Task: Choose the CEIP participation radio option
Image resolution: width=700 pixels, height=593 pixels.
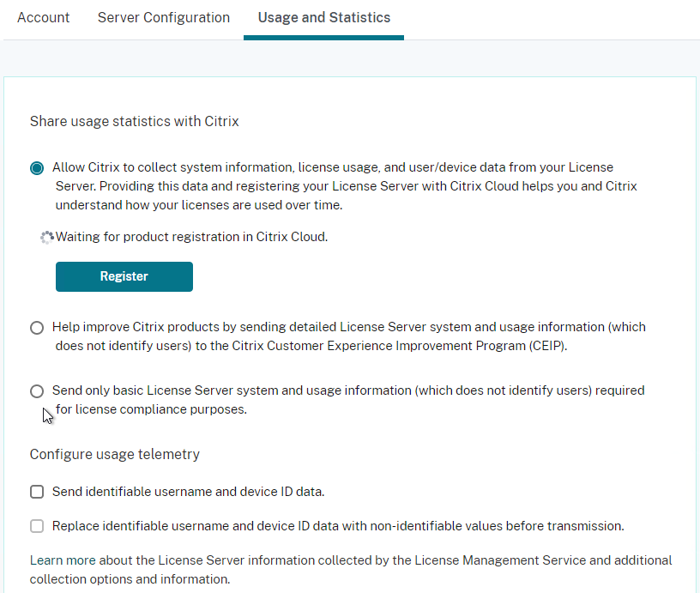Action: tap(37, 328)
